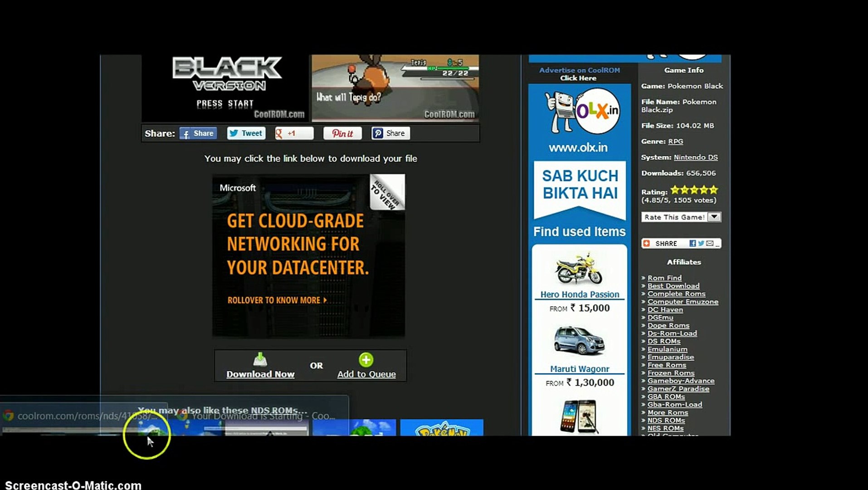Click the Facebook Share button
Screen dimensions: 868x490
(x=198, y=133)
